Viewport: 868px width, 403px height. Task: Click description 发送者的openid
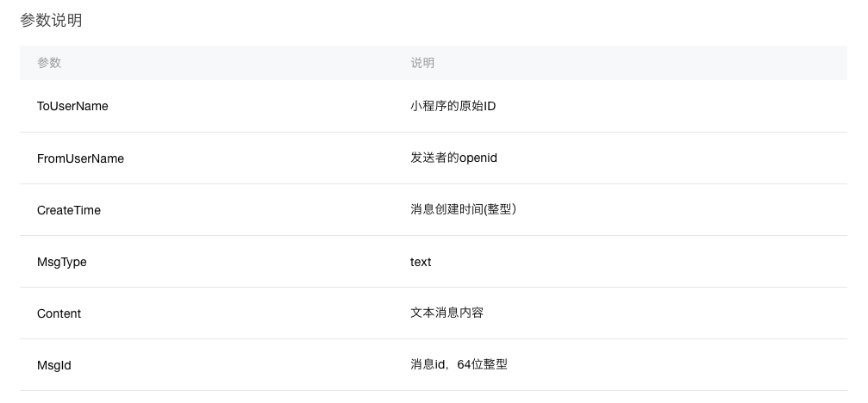click(x=453, y=158)
